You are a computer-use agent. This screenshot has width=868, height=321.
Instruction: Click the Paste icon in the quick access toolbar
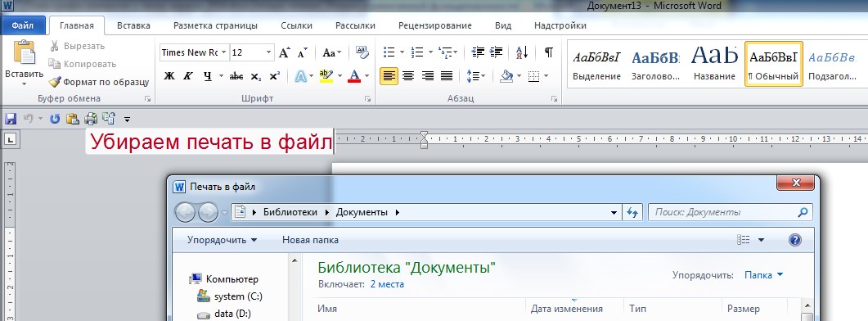[x=73, y=119]
